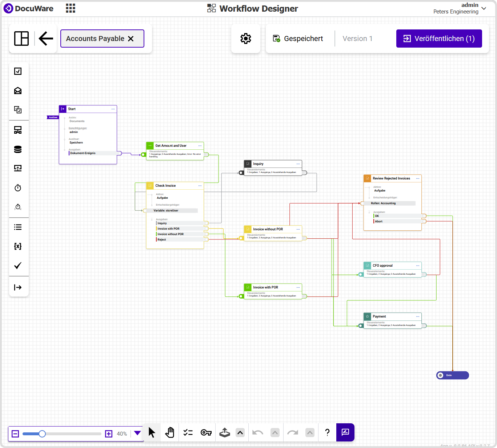Screen dimensions: 497x448
Task: Open the zoom percentage dropdown arrow
Action: point(137,433)
